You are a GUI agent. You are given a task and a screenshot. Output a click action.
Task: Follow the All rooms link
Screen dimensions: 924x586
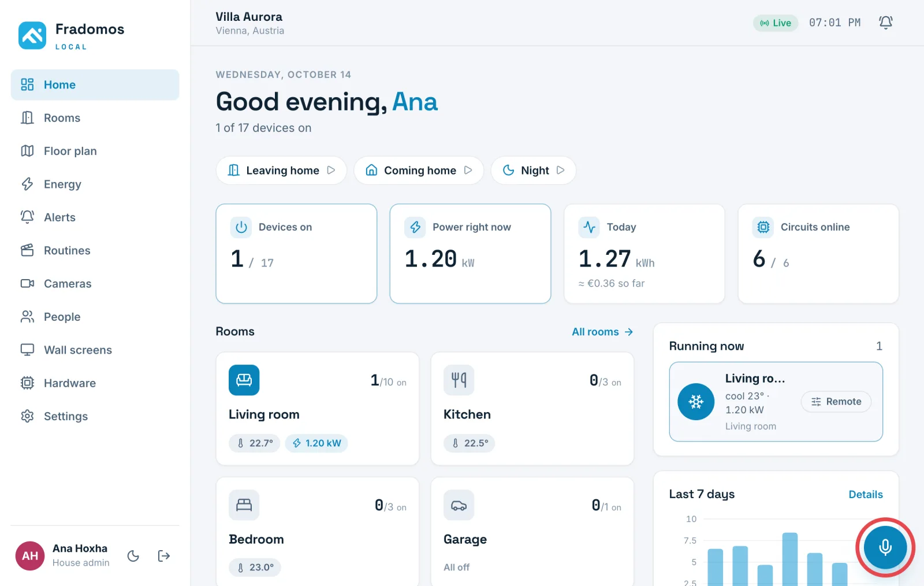602,332
